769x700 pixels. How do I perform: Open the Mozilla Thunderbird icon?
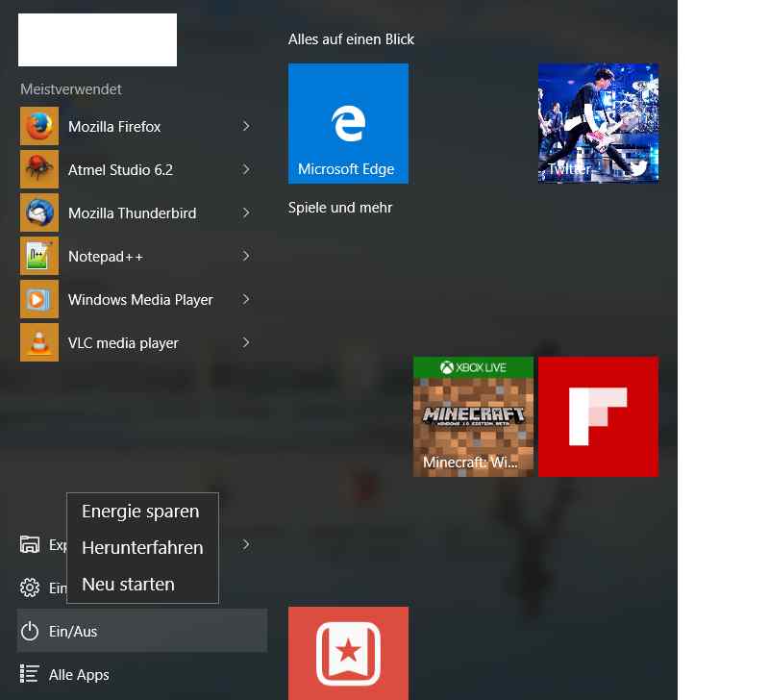39,212
